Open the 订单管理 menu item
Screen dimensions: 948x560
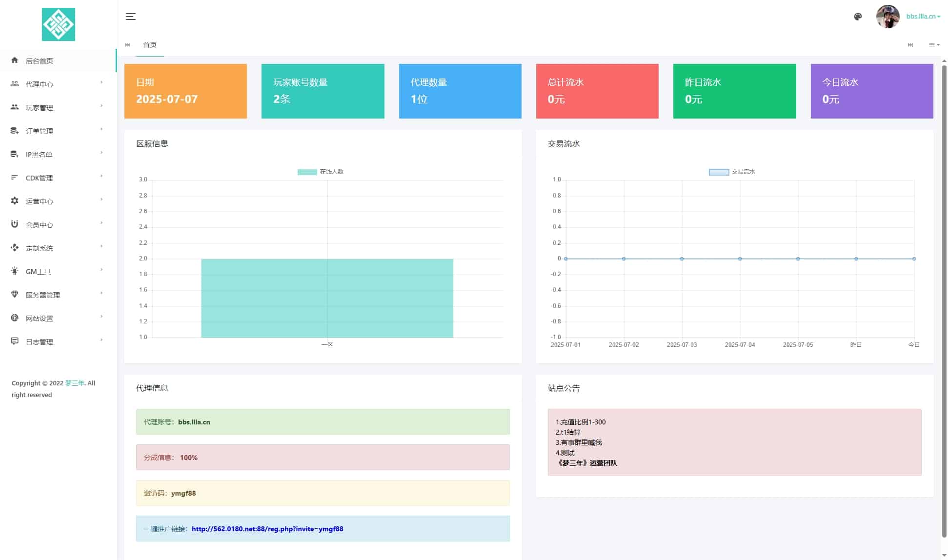tap(40, 131)
